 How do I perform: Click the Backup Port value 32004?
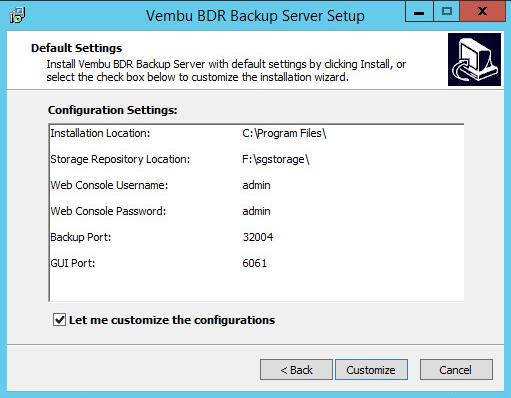pyautogui.click(x=258, y=237)
